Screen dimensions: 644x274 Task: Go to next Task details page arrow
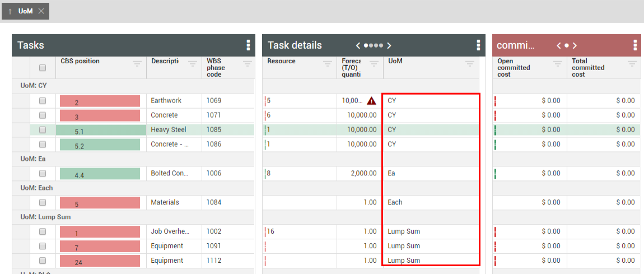(x=389, y=45)
